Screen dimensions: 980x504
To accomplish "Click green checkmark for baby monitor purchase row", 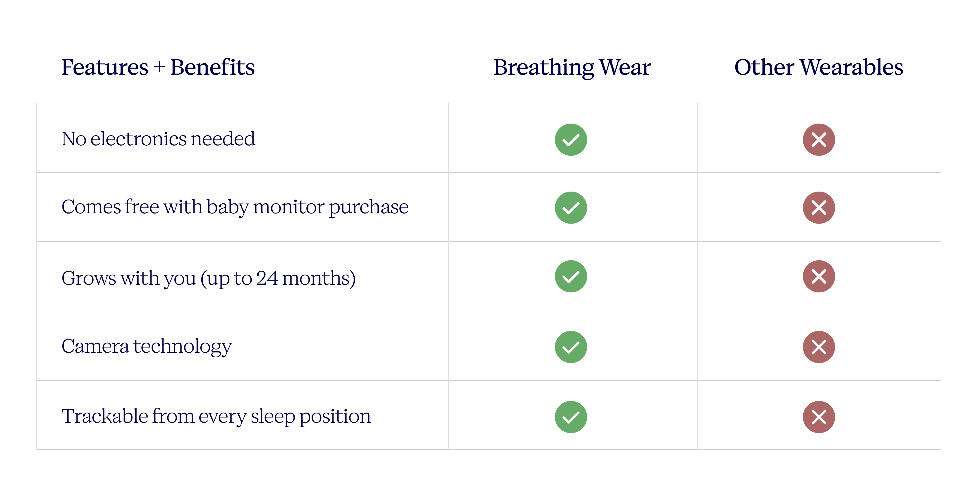I will point(571,208).
